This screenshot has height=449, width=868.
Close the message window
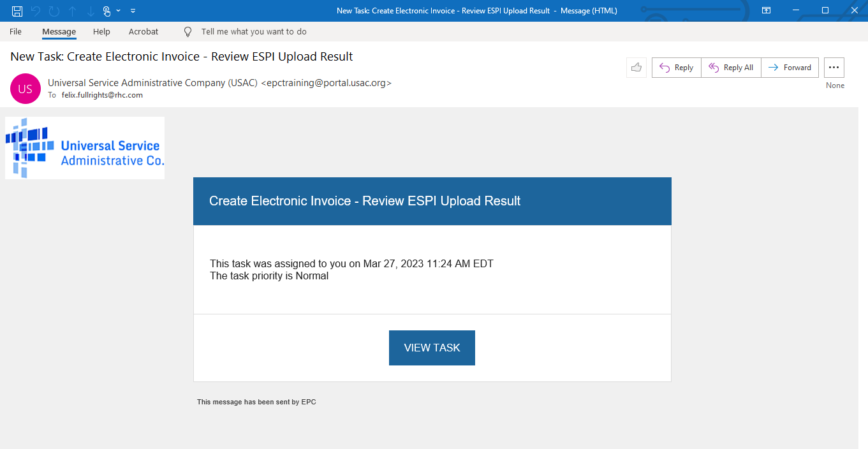click(854, 10)
